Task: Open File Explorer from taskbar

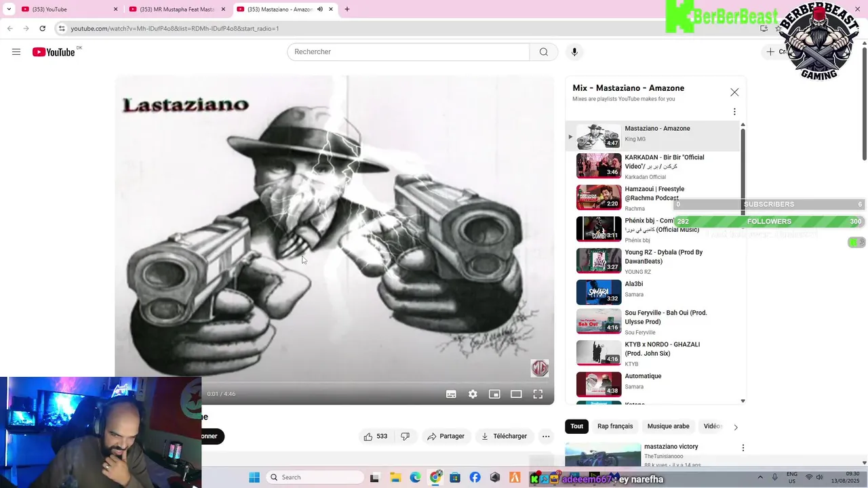Action: (395, 477)
